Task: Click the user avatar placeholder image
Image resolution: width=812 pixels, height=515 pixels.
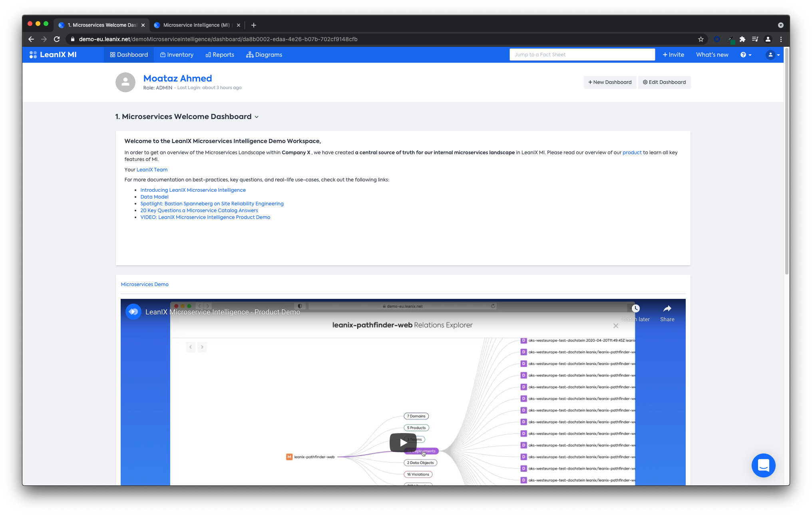Action: tap(125, 82)
